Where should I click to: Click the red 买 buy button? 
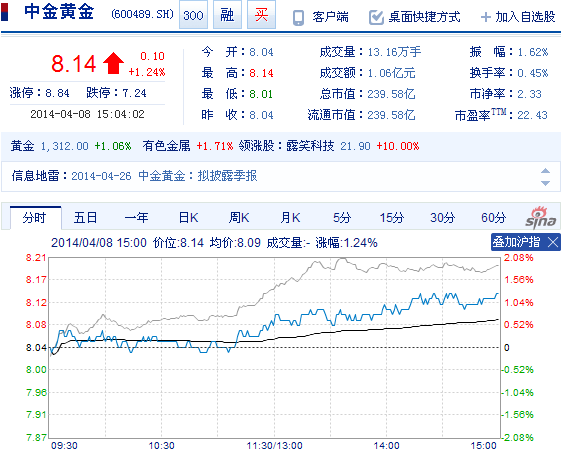click(x=261, y=15)
